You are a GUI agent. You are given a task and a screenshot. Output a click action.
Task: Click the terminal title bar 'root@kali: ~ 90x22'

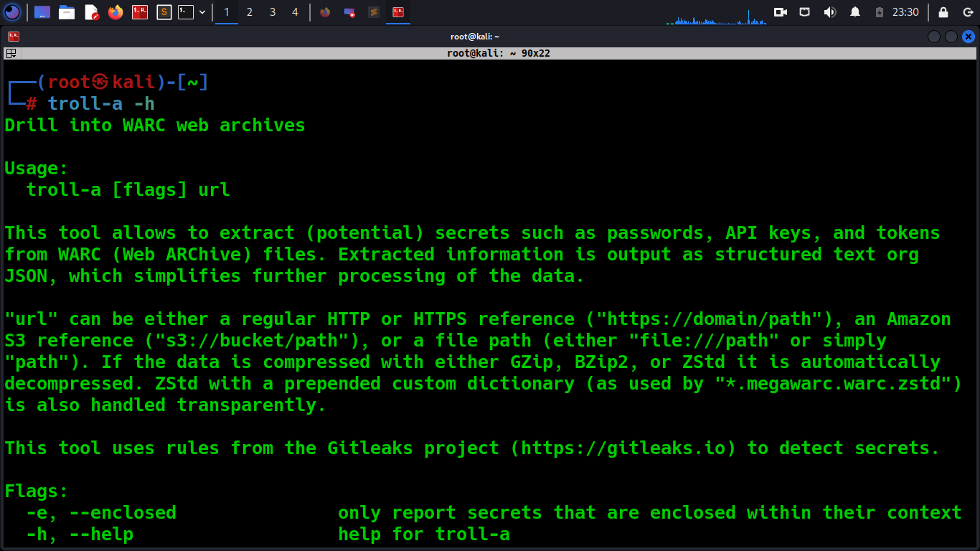pyautogui.click(x=499, y=53)
